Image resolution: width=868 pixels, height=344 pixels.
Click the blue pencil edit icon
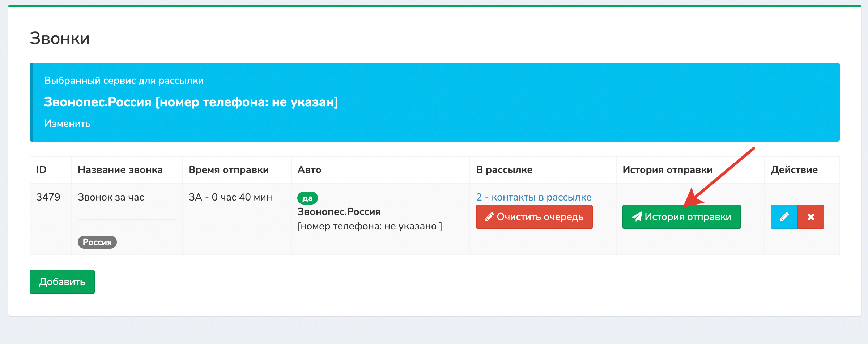[784, 217]
